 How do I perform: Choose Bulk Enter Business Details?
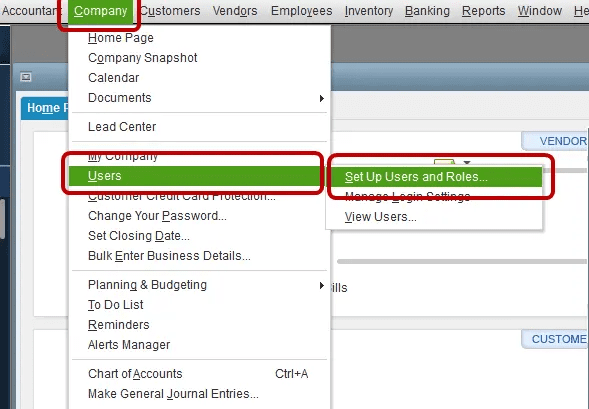click(x=199, y=256)
